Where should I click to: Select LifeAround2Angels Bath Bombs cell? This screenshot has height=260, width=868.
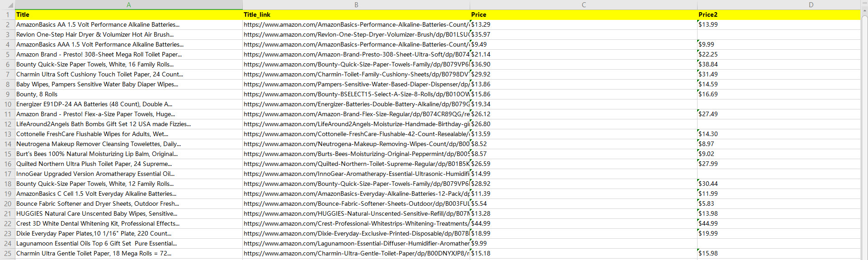coord(129,124)
